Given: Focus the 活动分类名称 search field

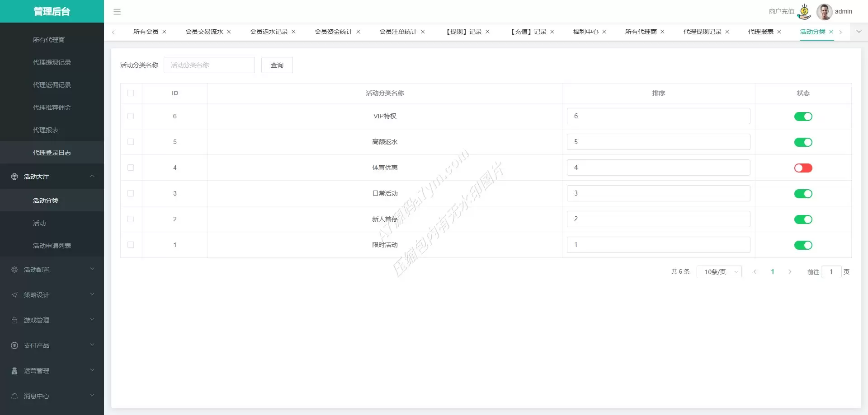Looking at the screenshot, I should tap(209, 65).
